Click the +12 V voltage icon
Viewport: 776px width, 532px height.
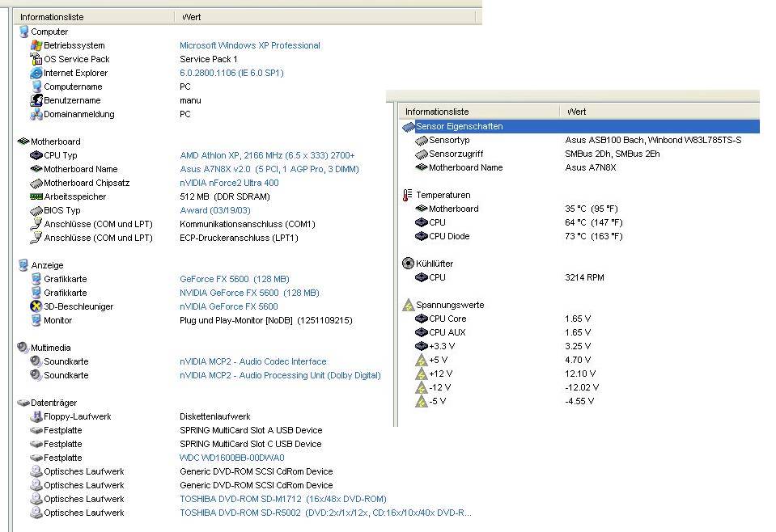pyautogui.click(x=421, y=374)
